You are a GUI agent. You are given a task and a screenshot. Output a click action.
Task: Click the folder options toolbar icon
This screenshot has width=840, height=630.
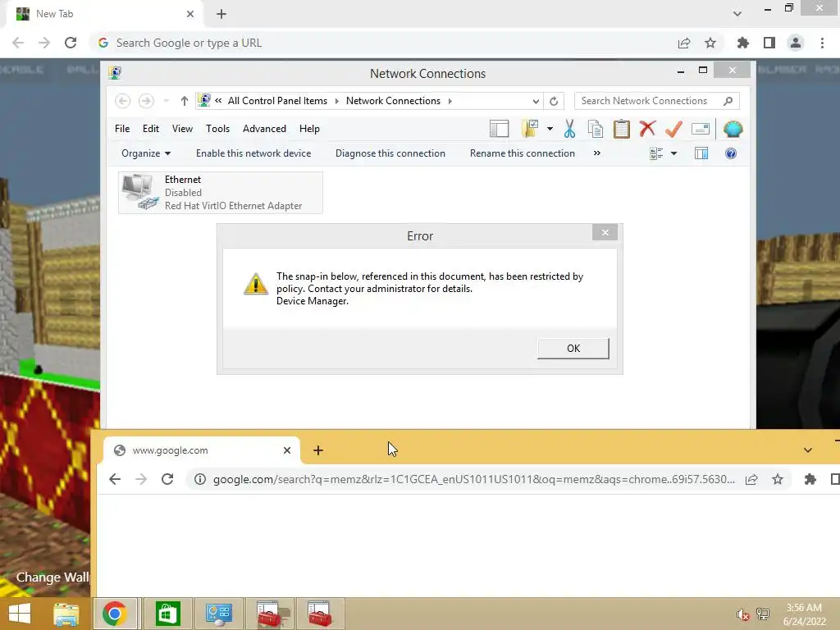pyautogui.click(x=530, y=129)
